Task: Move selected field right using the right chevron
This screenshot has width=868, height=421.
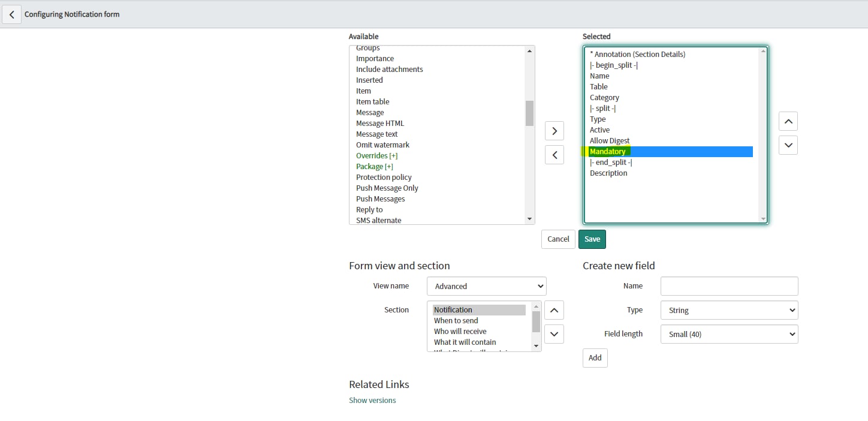Action: click(554, 130)
